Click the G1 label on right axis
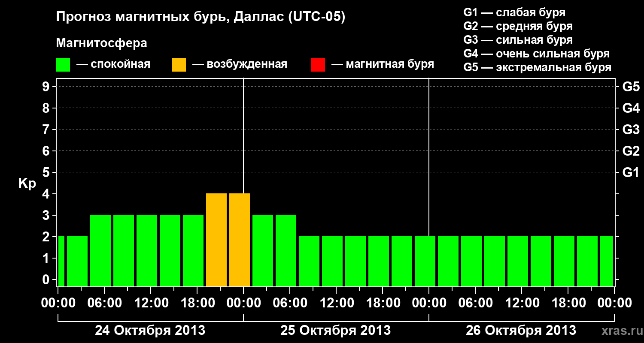 [631, 172]
